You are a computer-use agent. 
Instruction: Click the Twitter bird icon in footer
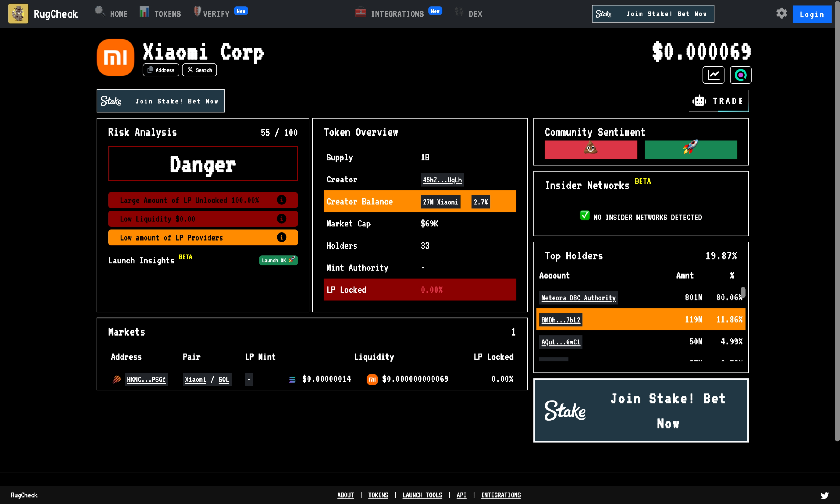pos(824,495)
